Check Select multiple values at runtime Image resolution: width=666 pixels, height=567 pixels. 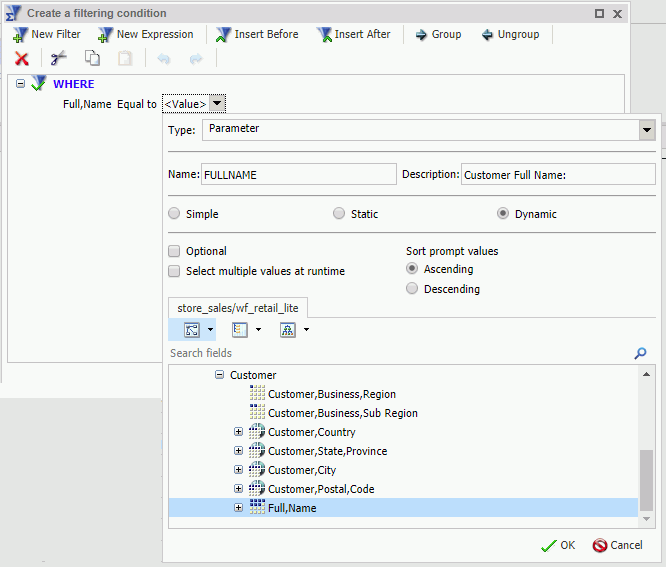click(x=175, y=271)
